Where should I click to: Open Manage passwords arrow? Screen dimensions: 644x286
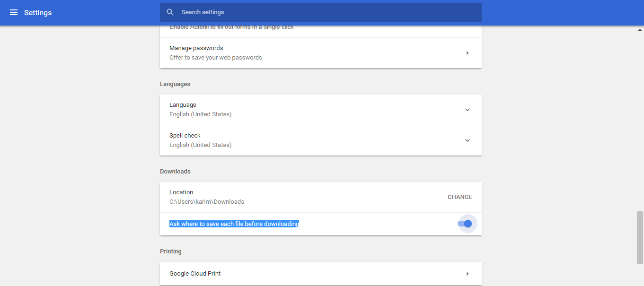click(468, 53)
